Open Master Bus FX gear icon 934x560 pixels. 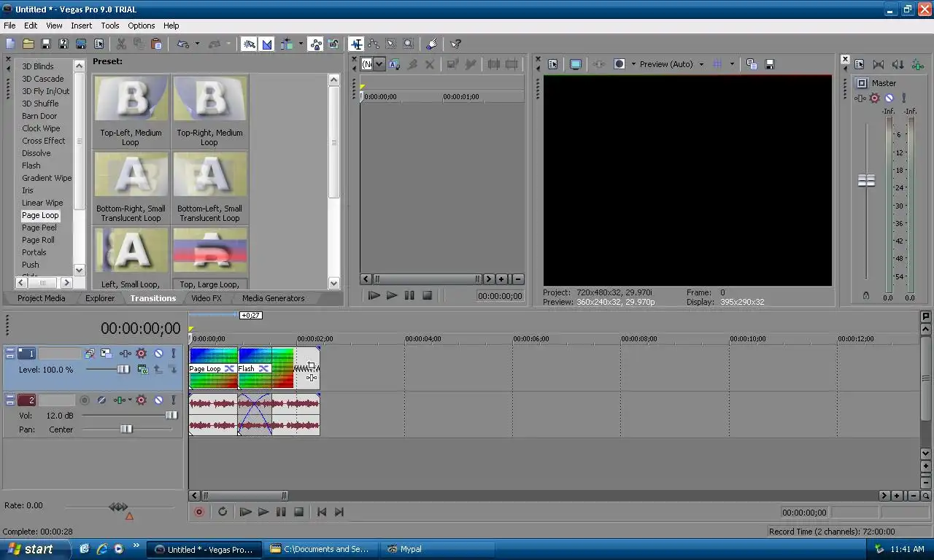point(874,98)
